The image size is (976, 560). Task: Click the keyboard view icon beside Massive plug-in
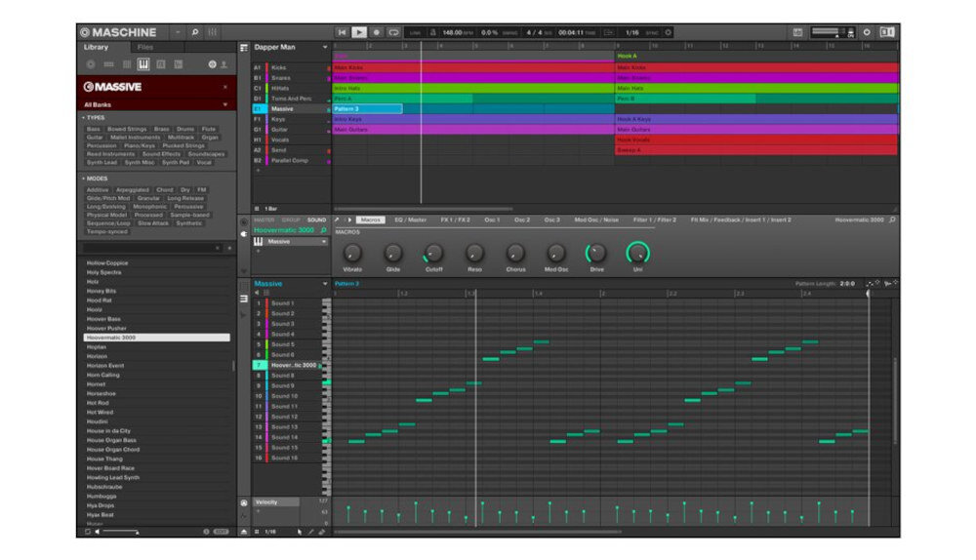point(259,241)
